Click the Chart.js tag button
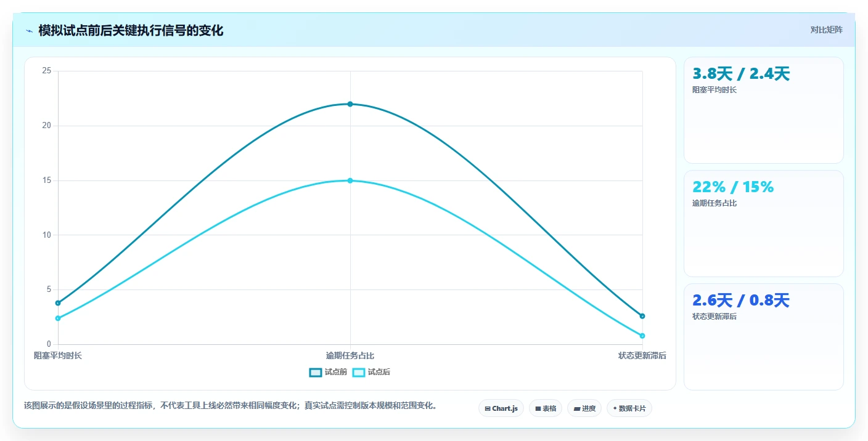 coord(501,408)
